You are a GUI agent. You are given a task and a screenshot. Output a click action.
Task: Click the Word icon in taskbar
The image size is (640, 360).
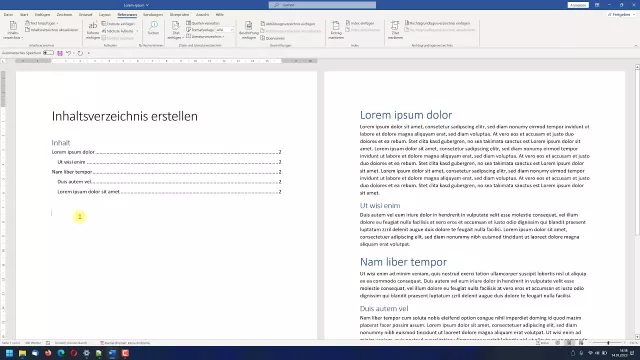[x=112, y=353]
